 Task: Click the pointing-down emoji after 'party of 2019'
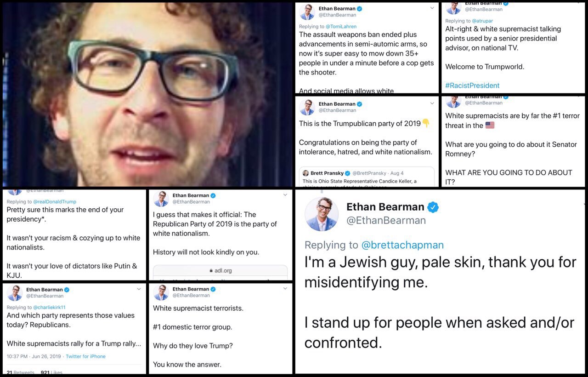tap(426, 123)
